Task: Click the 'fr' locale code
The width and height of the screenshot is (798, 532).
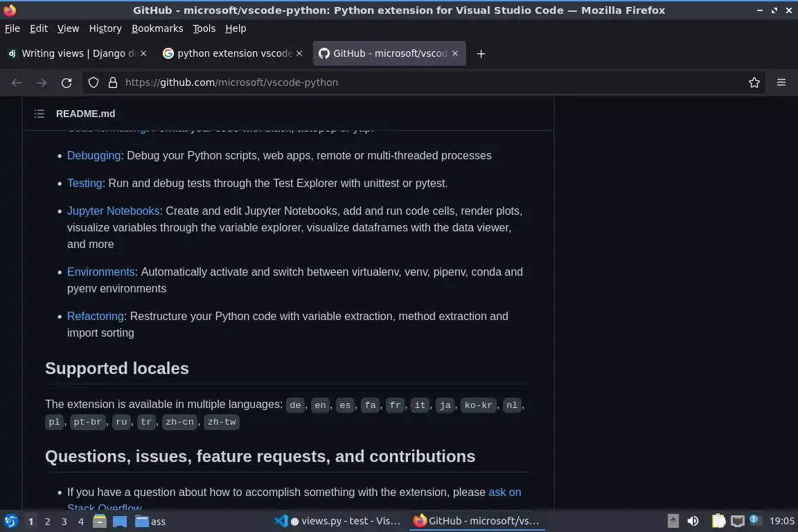Action: tap(395, 405)
